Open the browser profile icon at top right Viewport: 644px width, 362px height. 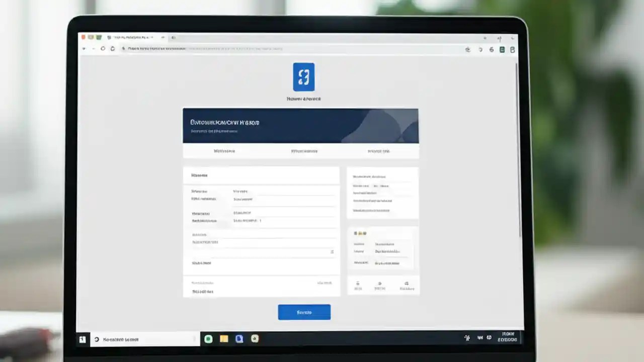pyautogui.click(x=512, y=49)
